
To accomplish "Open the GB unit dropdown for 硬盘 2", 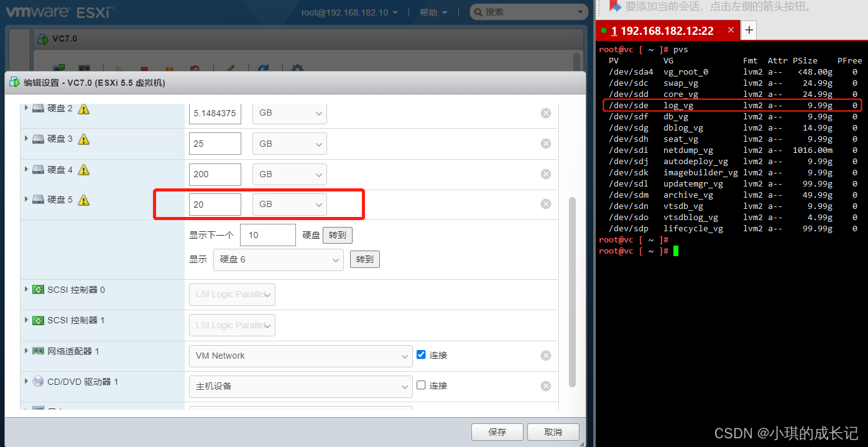I will click(289, 113).
